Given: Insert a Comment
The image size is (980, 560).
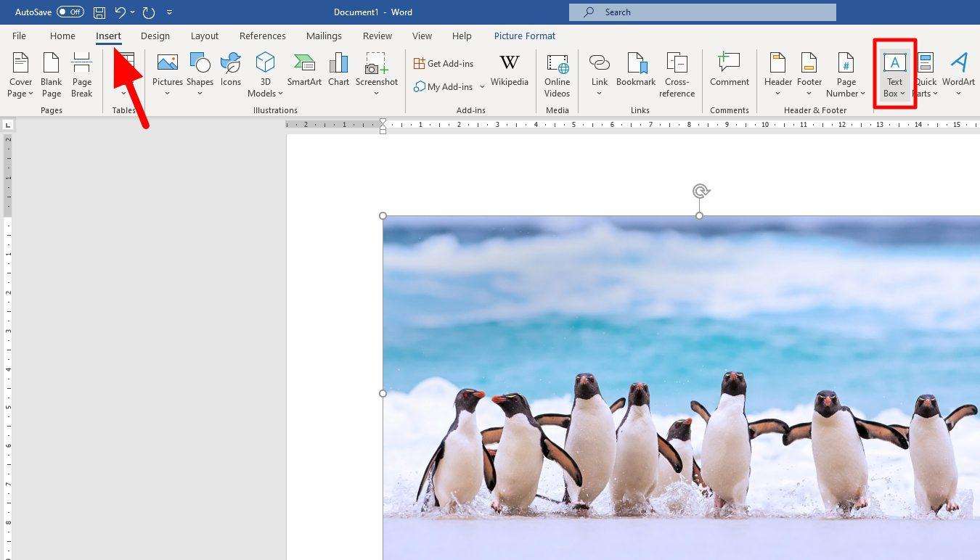Looking at the screenshot, I should point(729,73).
